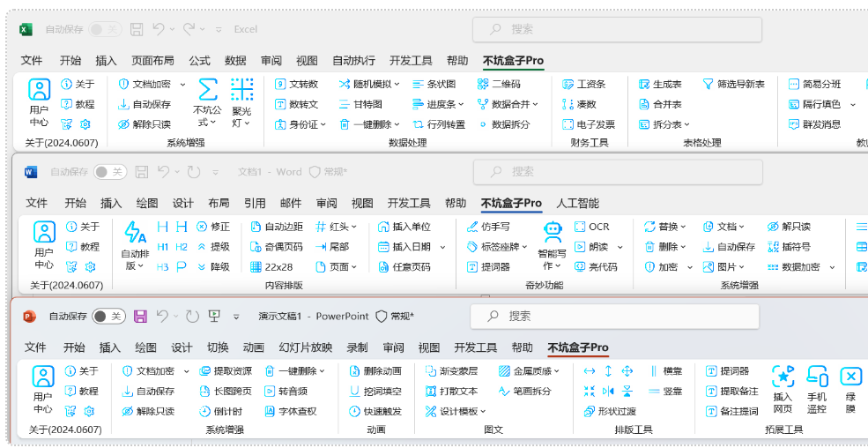Toggle AutoSave switch in Word window
Image resolution: width=868 pixels, height=448 pixels.
(110, 172)
